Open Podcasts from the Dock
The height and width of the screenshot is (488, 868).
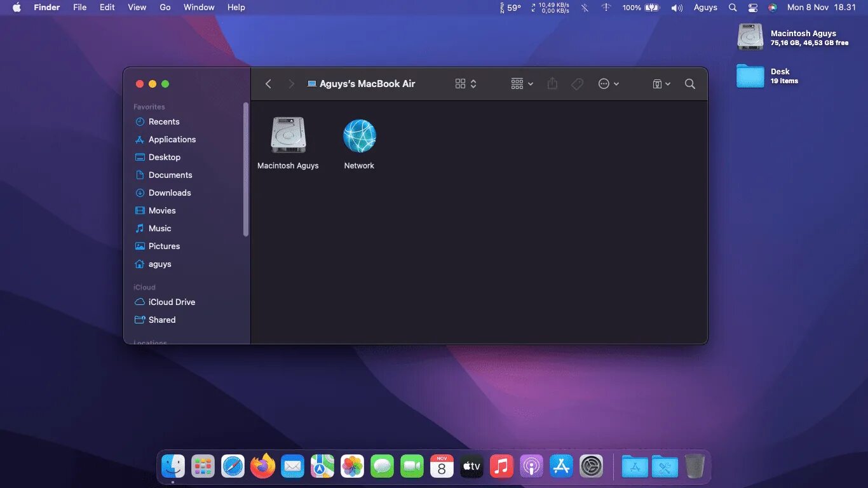pos(531,467)
